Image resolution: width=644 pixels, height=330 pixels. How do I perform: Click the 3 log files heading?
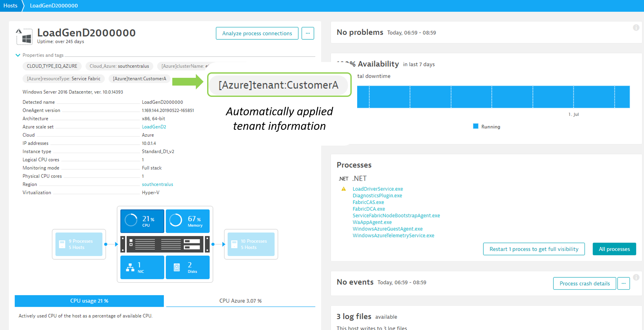click(x=354, y=316)
